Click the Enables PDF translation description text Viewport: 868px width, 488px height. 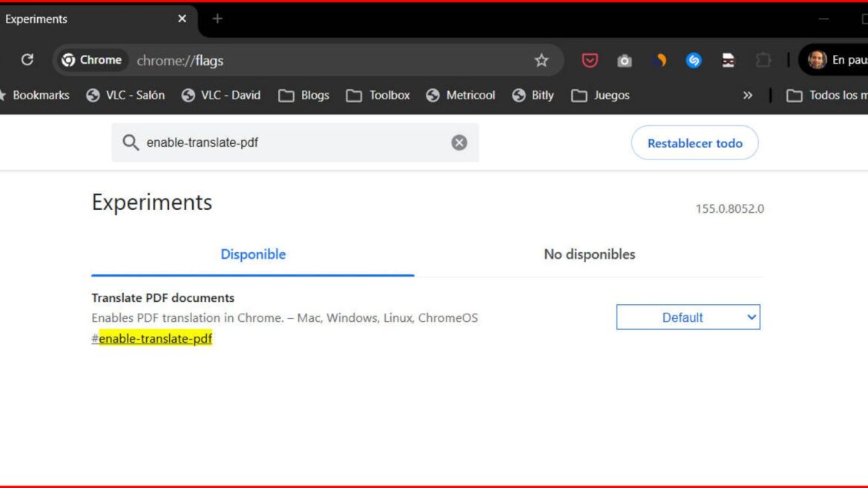[x=285, y=318]
